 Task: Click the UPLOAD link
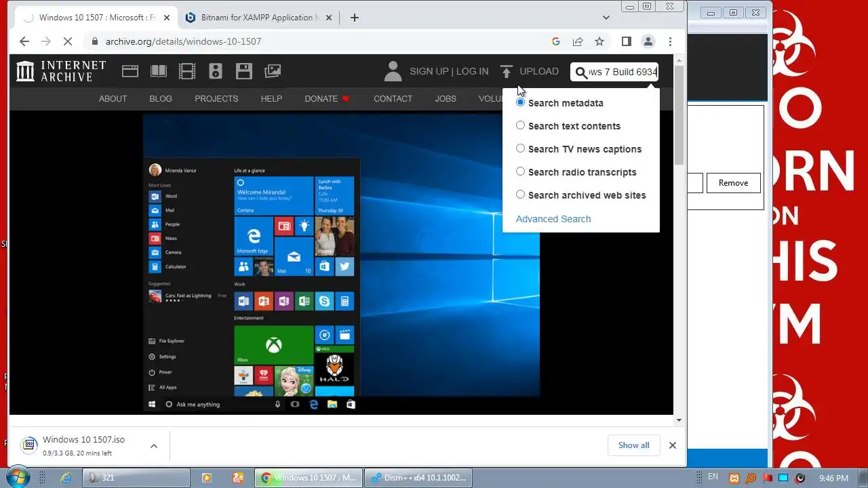(539, 71)
